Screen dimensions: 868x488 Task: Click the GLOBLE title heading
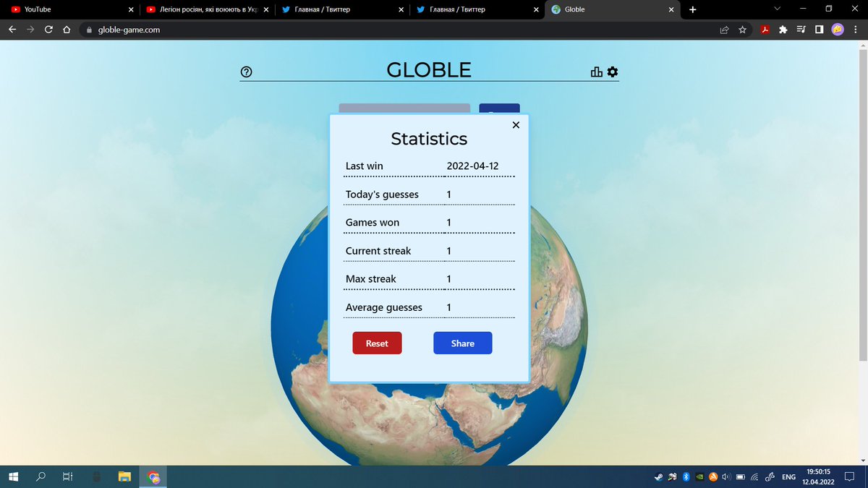429,69
